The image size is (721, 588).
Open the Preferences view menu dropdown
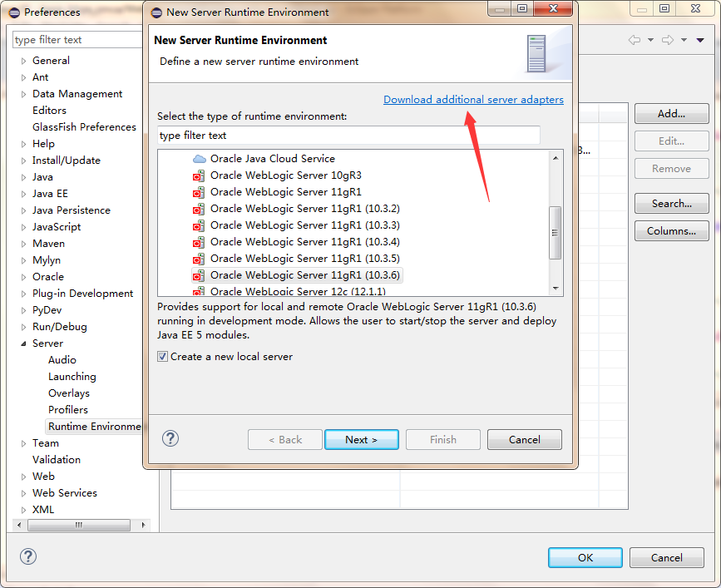coord(700,40)
